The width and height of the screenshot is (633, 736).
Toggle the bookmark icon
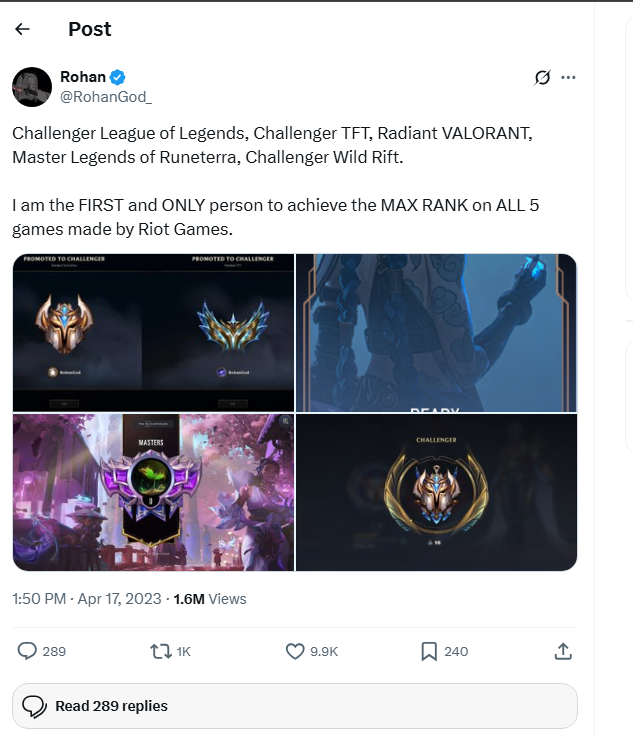[x=429, y=652]
